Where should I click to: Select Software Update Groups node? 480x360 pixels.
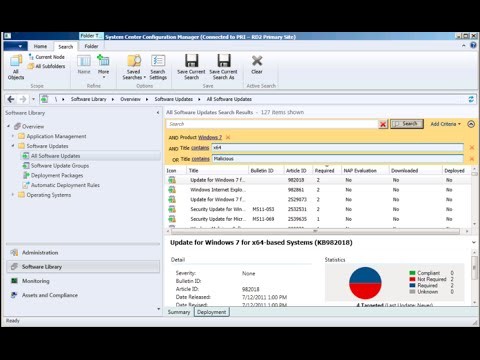click(x=60, y=166)
